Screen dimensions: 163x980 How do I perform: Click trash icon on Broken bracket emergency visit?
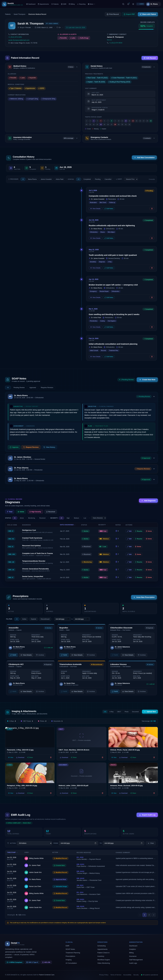pyautogui.click(x=152, y=298)
